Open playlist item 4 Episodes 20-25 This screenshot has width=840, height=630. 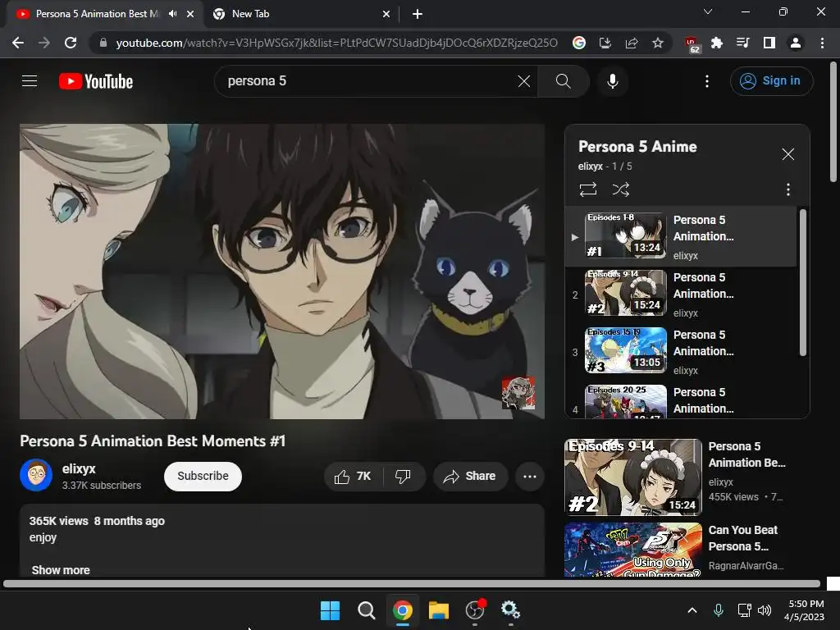680,400
